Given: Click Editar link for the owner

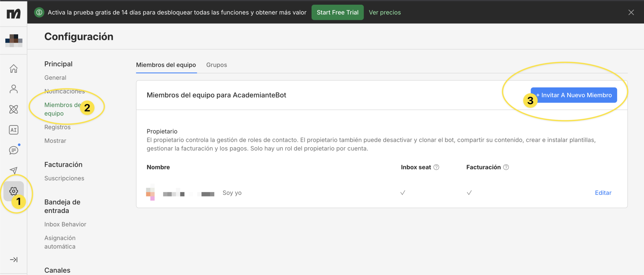Looking at the screenshot, I should tap(603, 192).
